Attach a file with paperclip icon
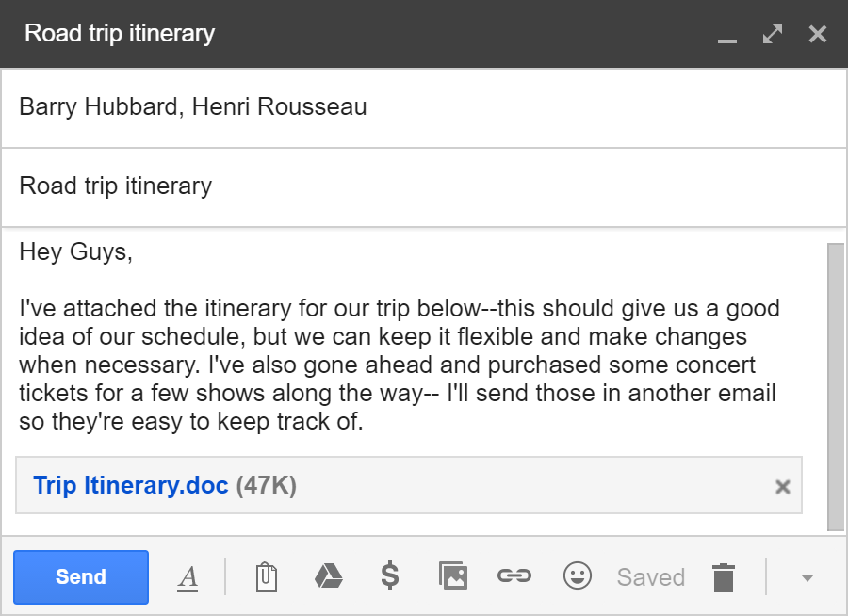Image resolution: width=848 pixels, height=616 pixels. [x=266, y=576]
